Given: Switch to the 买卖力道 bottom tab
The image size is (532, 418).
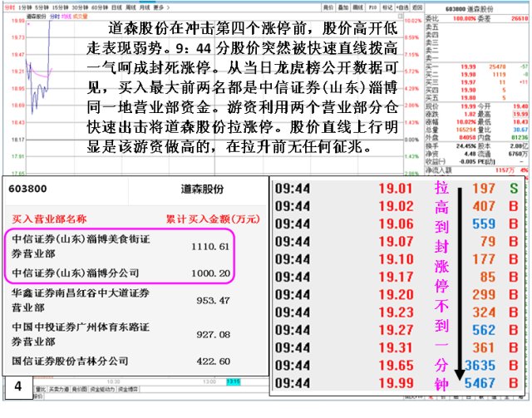Looking at the screenshot, I should 58,388.
